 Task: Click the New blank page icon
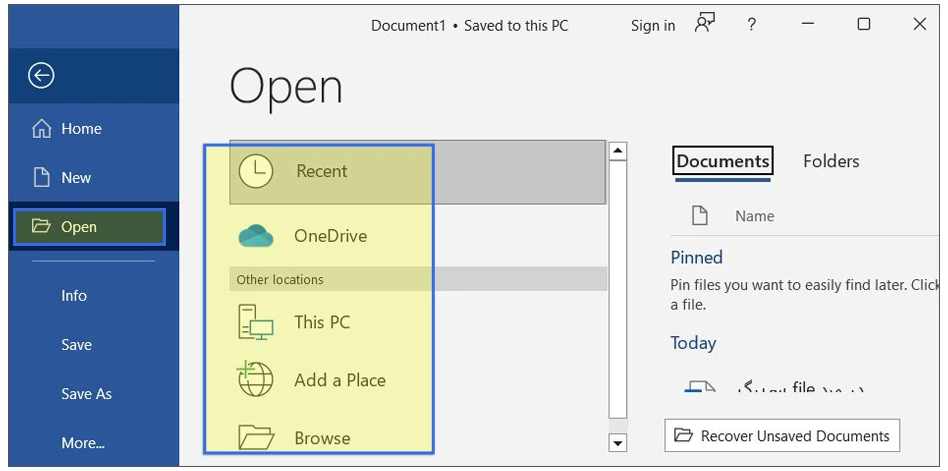(x=41, y=177)
